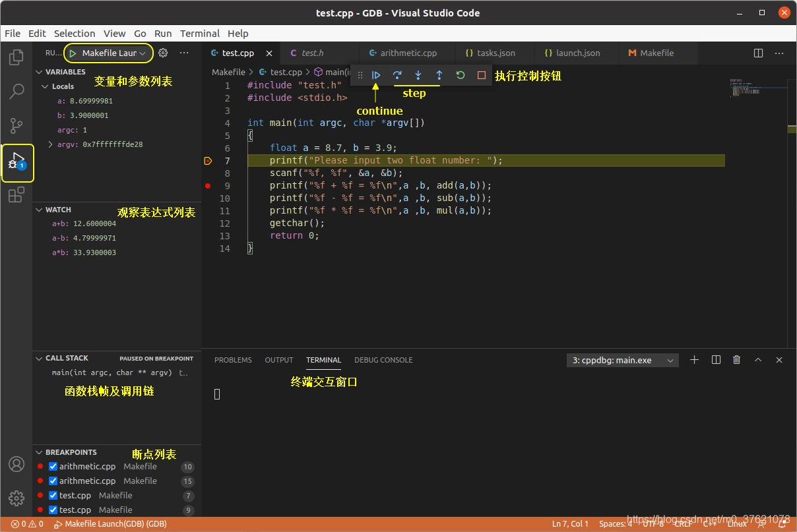Click Ln 7, Col 1 in status bar
Screen dimensions: 797x532
570,524
